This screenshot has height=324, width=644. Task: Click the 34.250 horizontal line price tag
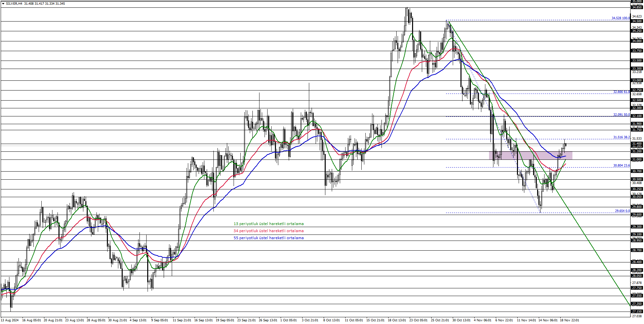click(x=637, y=31)
